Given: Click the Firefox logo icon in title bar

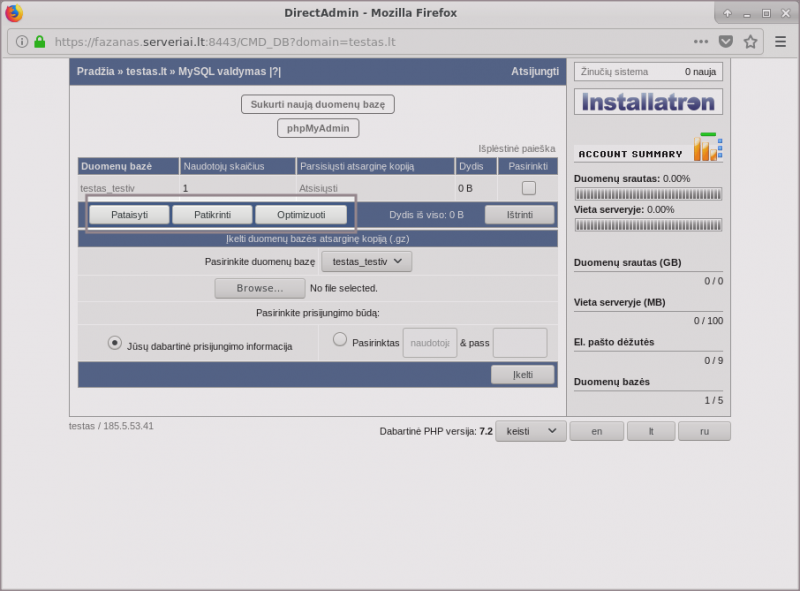Looking at the screenshot, I should tap(14, 13).
